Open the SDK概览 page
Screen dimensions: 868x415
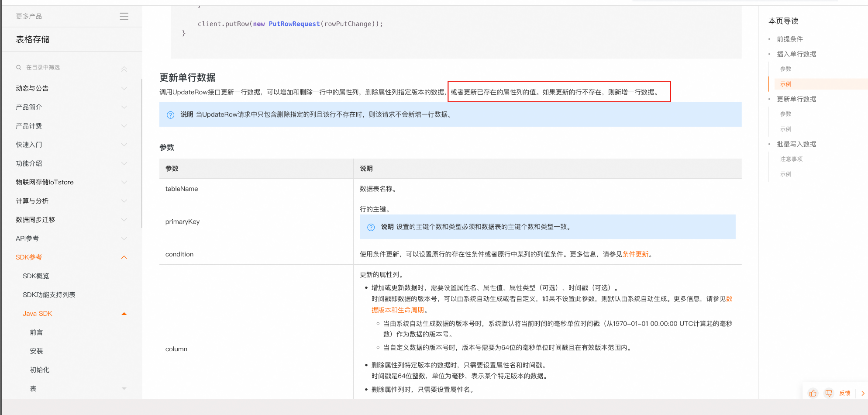[x=36, y=276]
